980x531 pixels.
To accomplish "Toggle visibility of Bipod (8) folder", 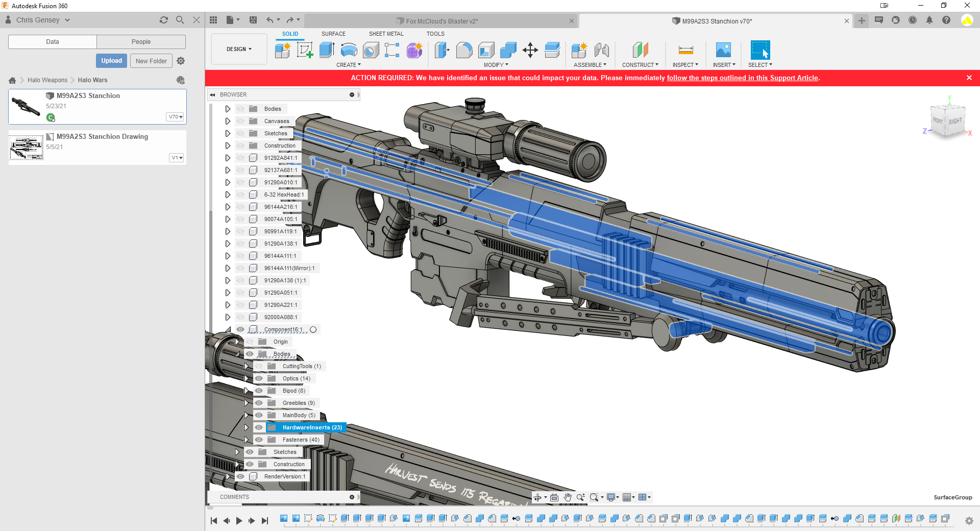I will [x=259, y=391].
